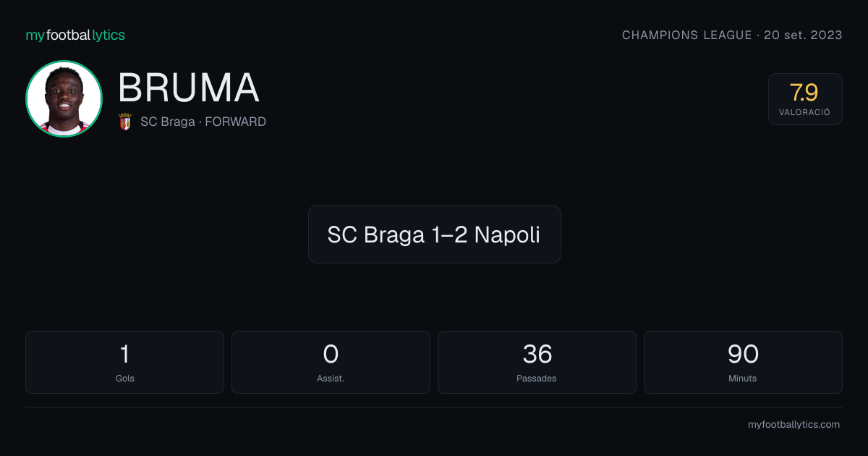Click the VALORACIÓ label under rating

point(804,112)
